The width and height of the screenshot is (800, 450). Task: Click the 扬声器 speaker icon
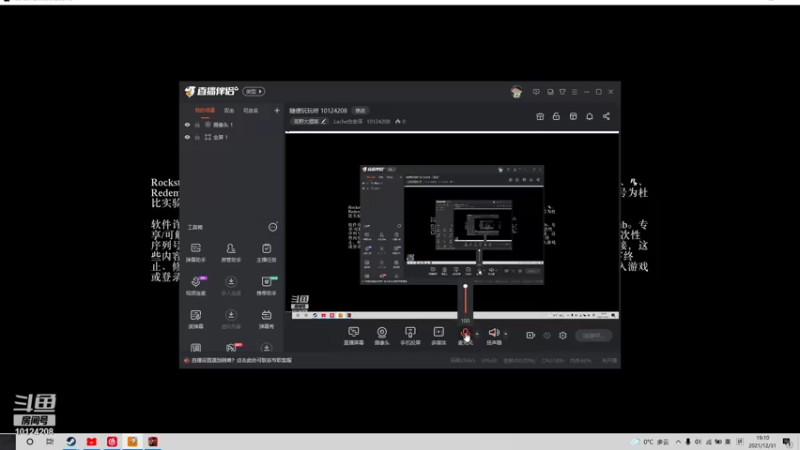click(494, 333)
